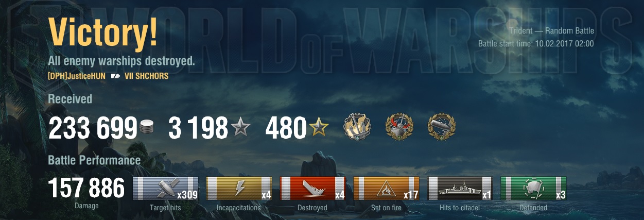
Task: Select the middle achievement medal with red ship
Action: (x=399, y=126)
